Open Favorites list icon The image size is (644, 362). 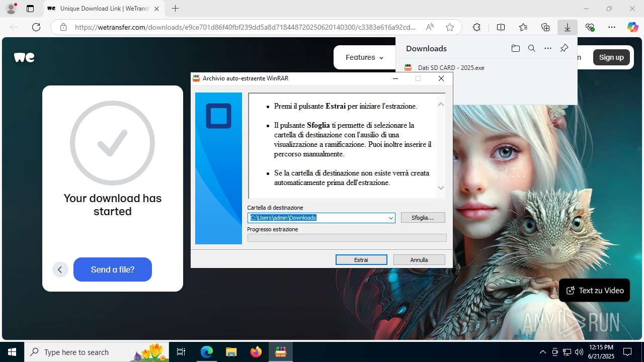point(523,27)
